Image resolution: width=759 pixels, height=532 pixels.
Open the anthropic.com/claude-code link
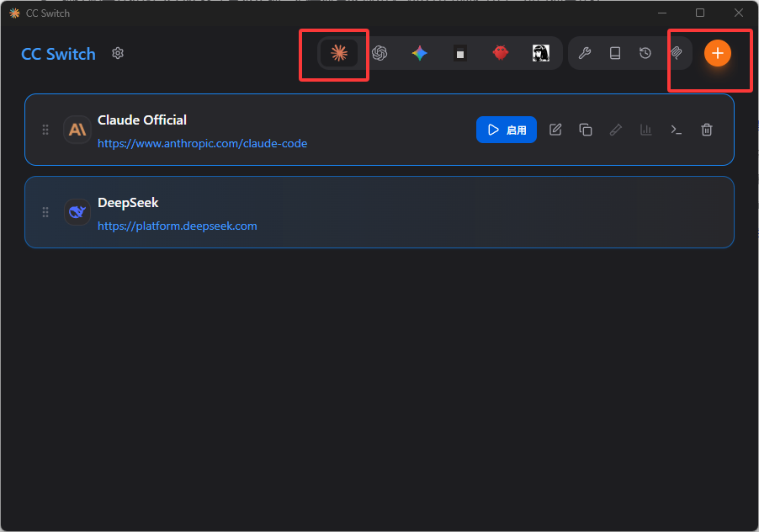pyautogui.click(x=202, y=144)
